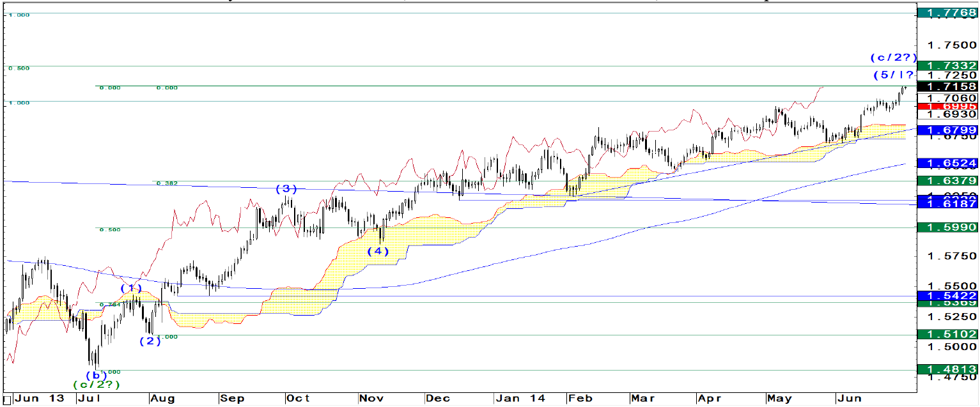Select the red 1.6995 price label

947,106
